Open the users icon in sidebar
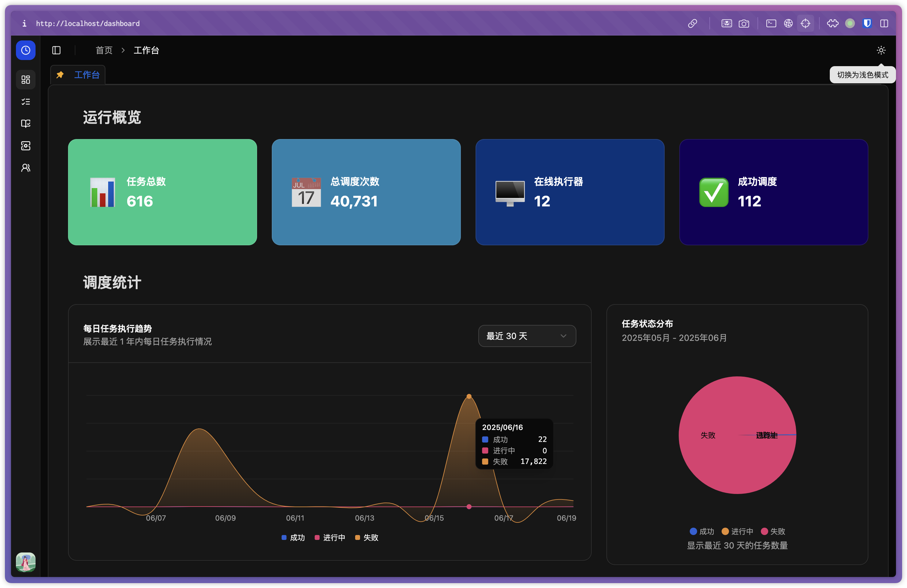907x588 pixels. [x=25, y=168]
